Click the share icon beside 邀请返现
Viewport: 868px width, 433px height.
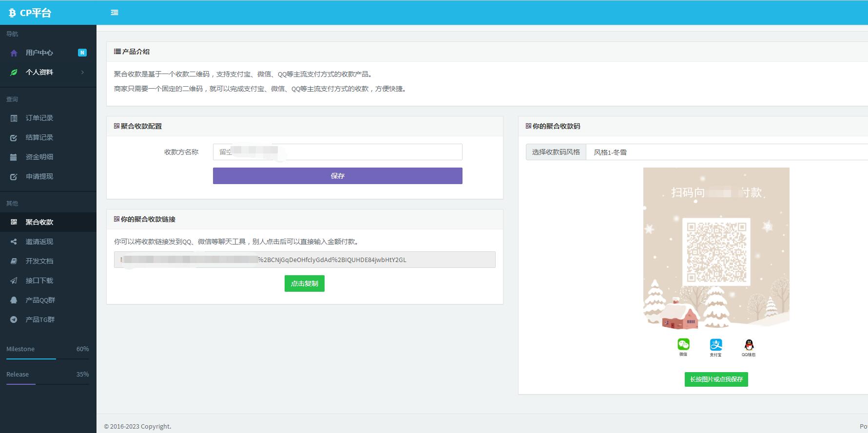tap(14, 242)
